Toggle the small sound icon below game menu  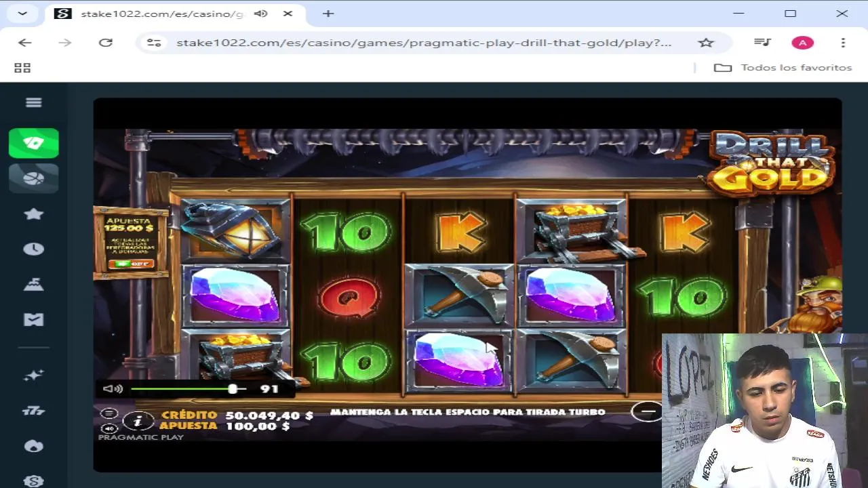[108, 428]
